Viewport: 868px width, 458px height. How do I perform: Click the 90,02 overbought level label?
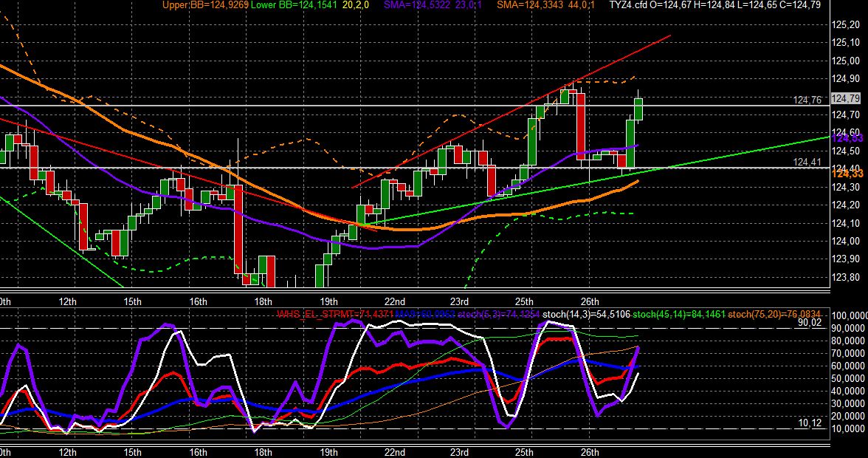(x=810, y=322)
